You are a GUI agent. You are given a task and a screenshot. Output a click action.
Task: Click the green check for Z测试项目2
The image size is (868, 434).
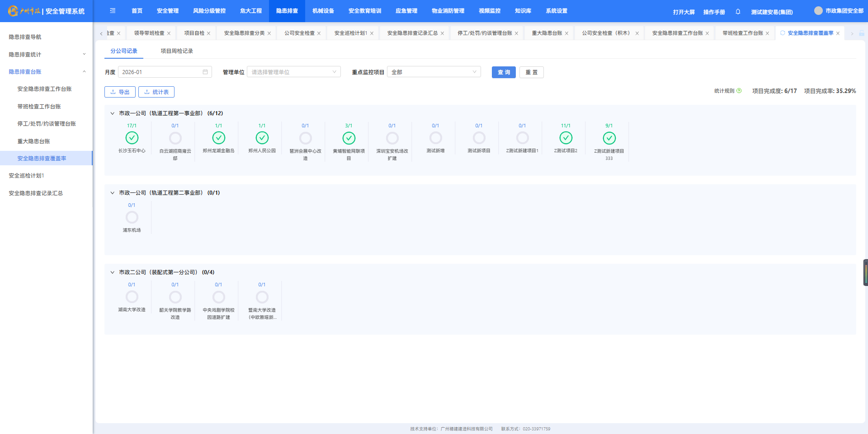(566, 138)
